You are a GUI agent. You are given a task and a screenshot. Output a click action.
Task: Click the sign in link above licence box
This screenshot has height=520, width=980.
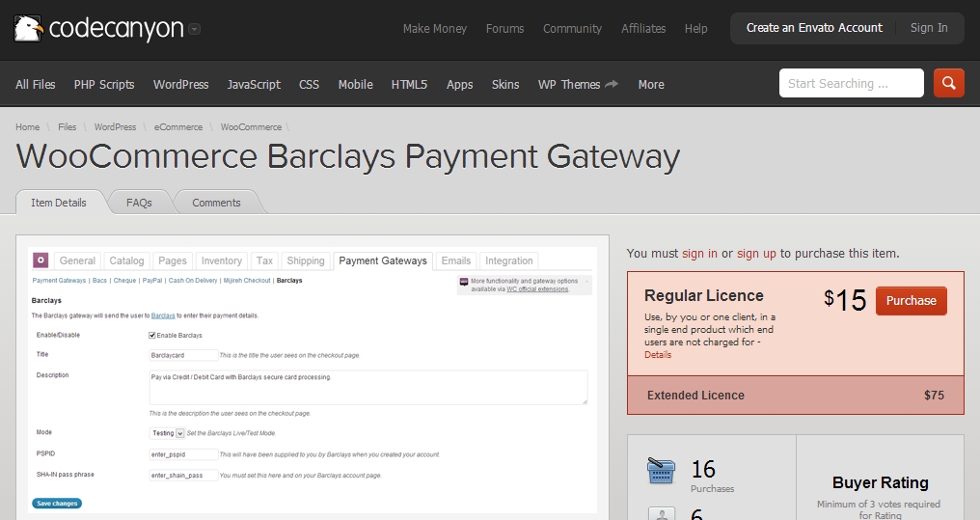[699, 253]
